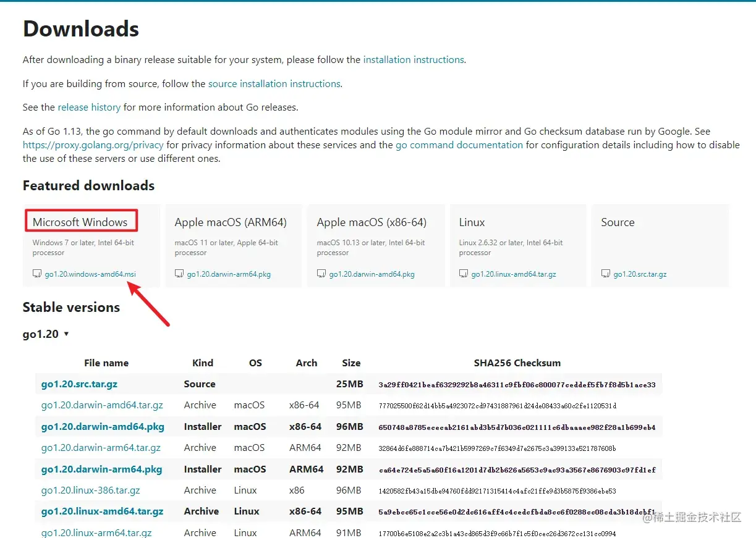The height and width of the screenshot is (538, 756).
Task: Click x86 arch in linux-386 row
Action: coord(297,490)
